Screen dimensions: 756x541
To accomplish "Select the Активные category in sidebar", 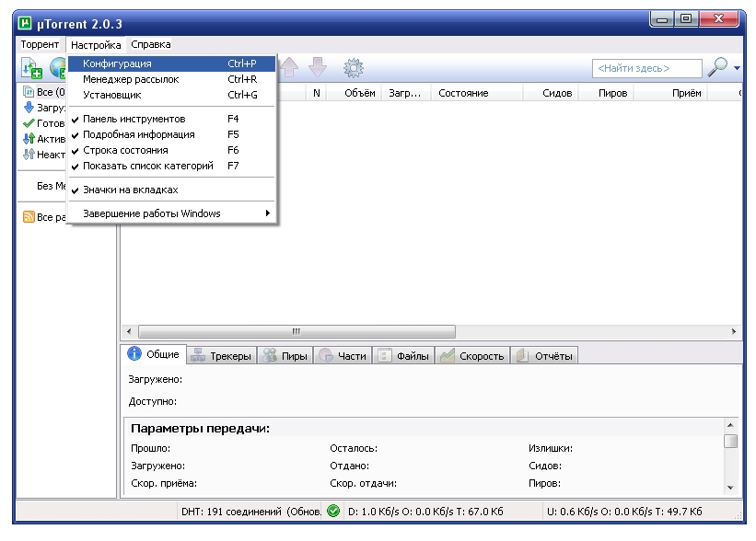I will (x=44, y=139).
